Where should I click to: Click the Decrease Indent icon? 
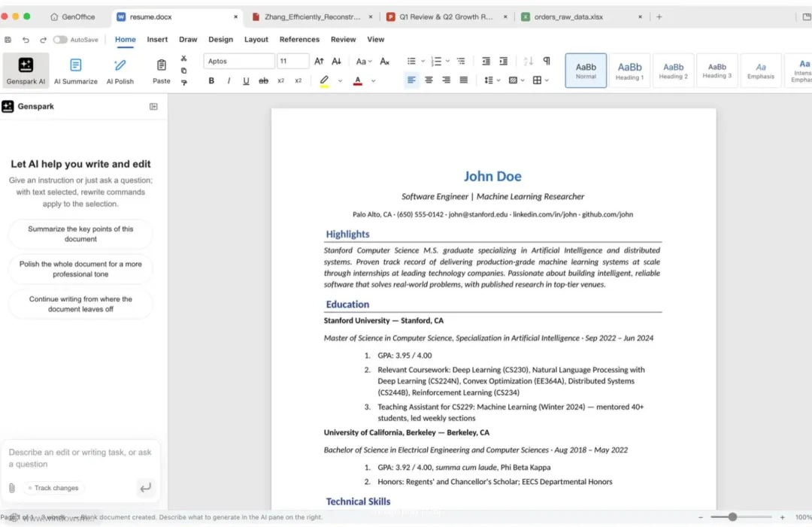[486, 61]
